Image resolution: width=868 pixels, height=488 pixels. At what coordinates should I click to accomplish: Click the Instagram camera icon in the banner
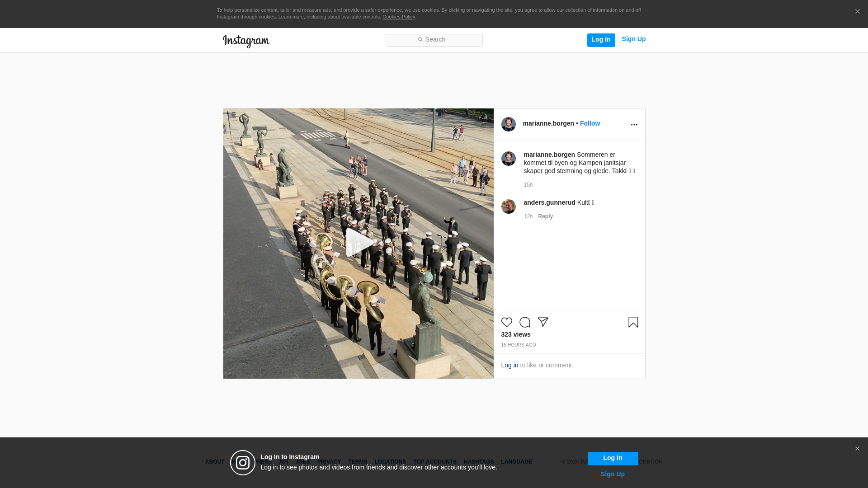[x=243, y=463]
